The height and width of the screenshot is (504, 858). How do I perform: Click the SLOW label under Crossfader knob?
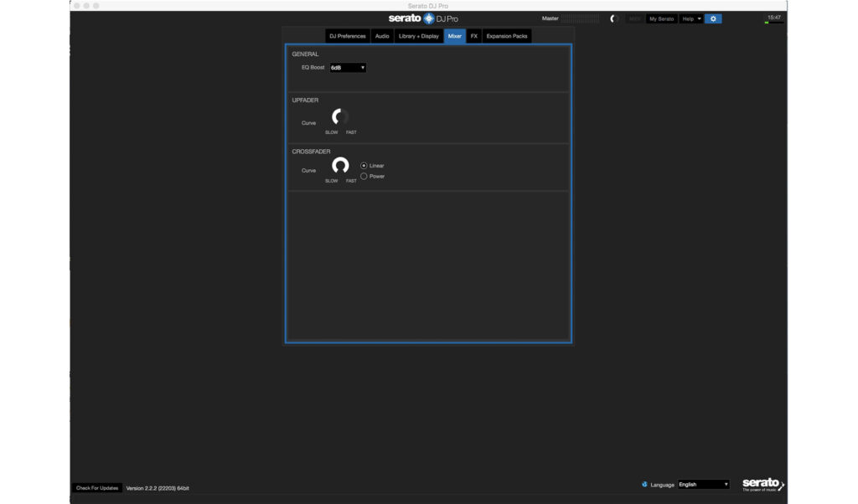point(332,181)
